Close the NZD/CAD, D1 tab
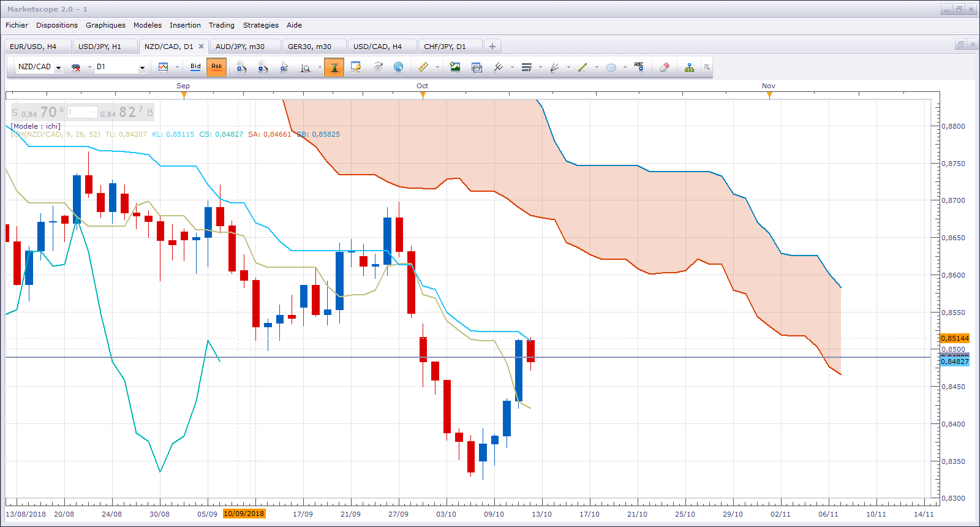This screenshot has width=980, height=527. point(201,47)
